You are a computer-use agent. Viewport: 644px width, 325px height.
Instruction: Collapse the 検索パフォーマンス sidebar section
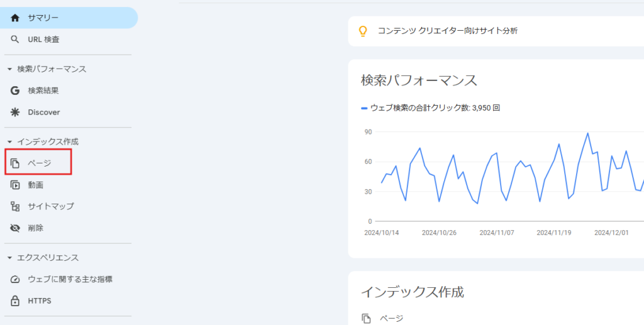coord(10,69)
